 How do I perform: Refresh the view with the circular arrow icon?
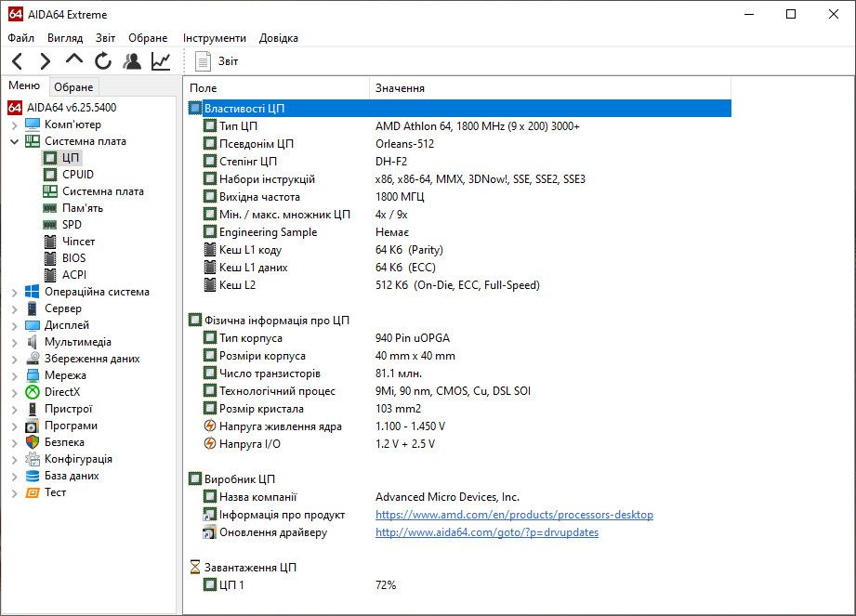point(102,61)
